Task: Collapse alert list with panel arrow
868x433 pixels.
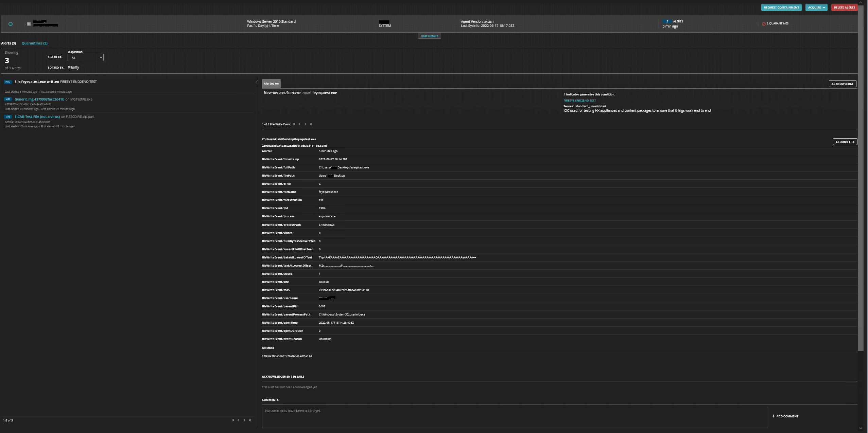Action: coord(257,82)
